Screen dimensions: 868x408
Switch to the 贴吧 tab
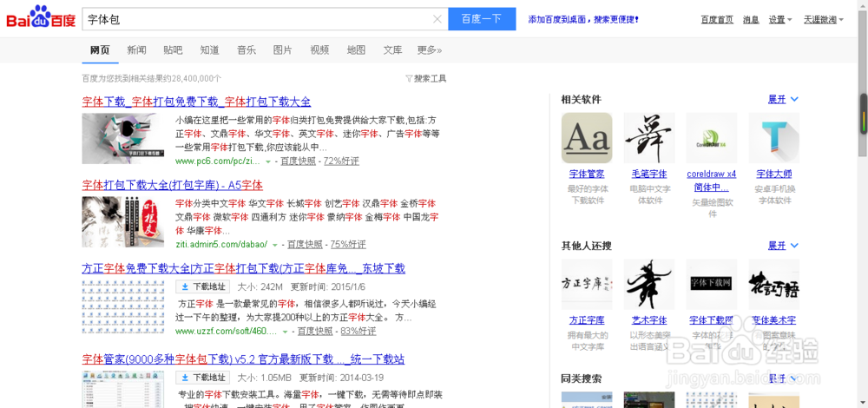173,50
